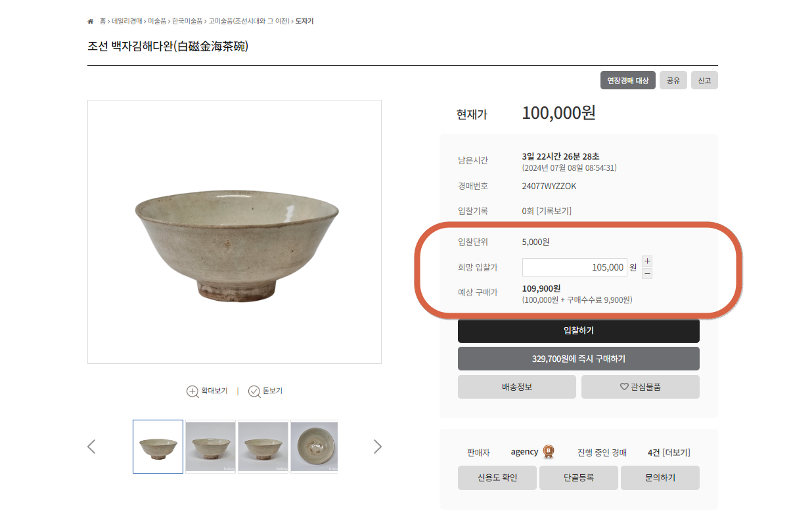Open the 돋보기 loupe icon
Screen dimensions: 812x532
pyautogui.click(x=254, y=391)
